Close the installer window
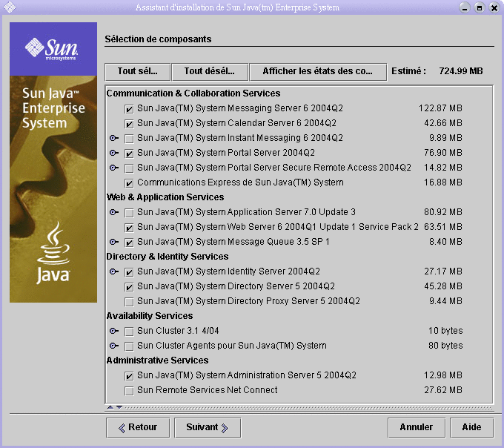This screenshot has height=448, width=504. (x=494, y=7)
